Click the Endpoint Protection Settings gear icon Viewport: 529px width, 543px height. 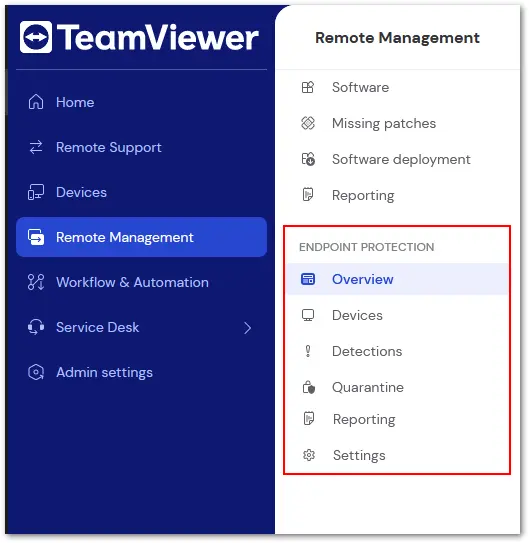(309, 455)
